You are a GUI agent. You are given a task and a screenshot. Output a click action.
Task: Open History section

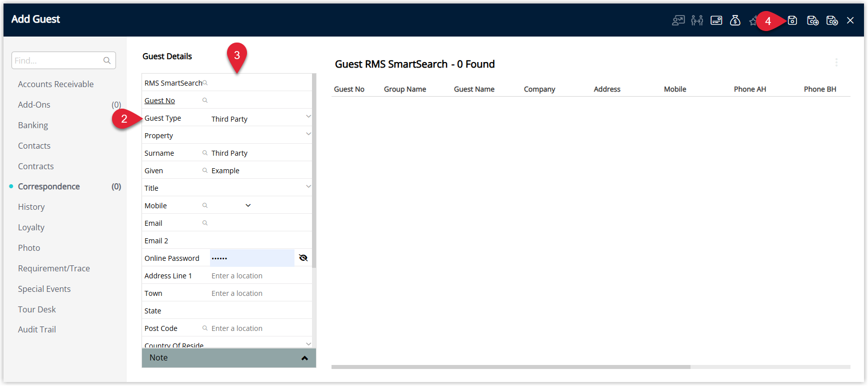[31, 207]
